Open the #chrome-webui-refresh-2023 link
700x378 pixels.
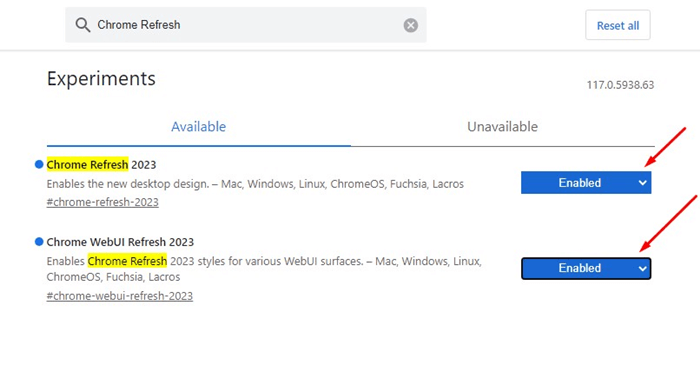click(120, 296)
